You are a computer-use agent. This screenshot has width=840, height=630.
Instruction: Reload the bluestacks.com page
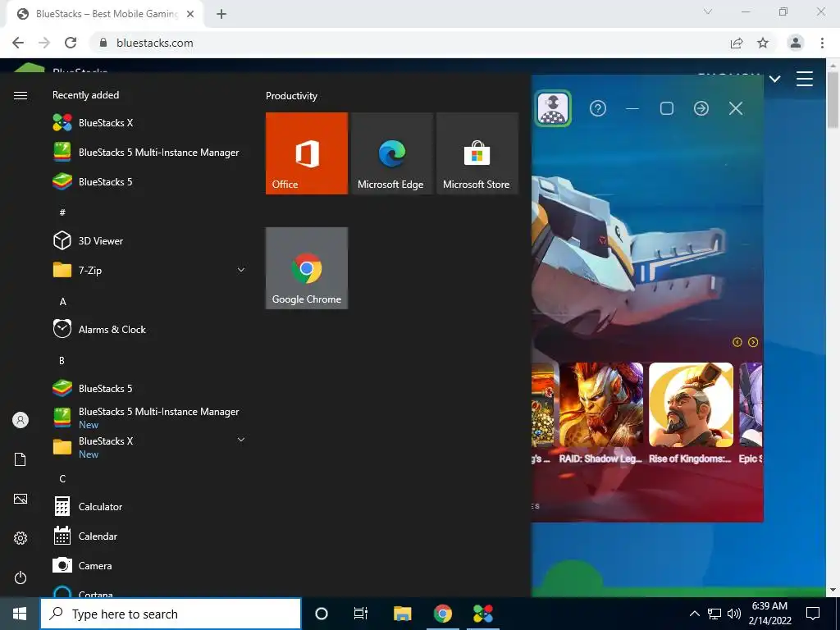click(x=71, y=43)
